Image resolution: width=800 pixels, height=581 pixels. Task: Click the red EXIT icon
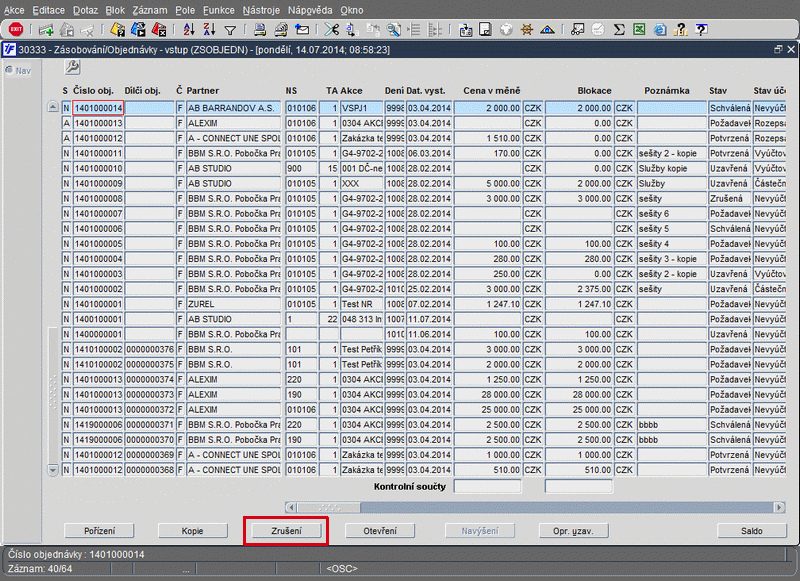[15, 30]
